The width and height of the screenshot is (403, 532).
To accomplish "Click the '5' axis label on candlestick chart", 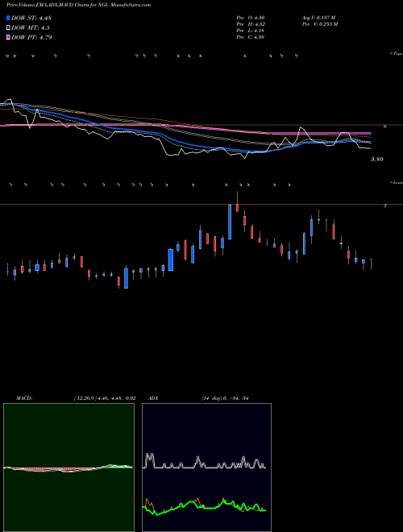I will (x=384, y=206).
